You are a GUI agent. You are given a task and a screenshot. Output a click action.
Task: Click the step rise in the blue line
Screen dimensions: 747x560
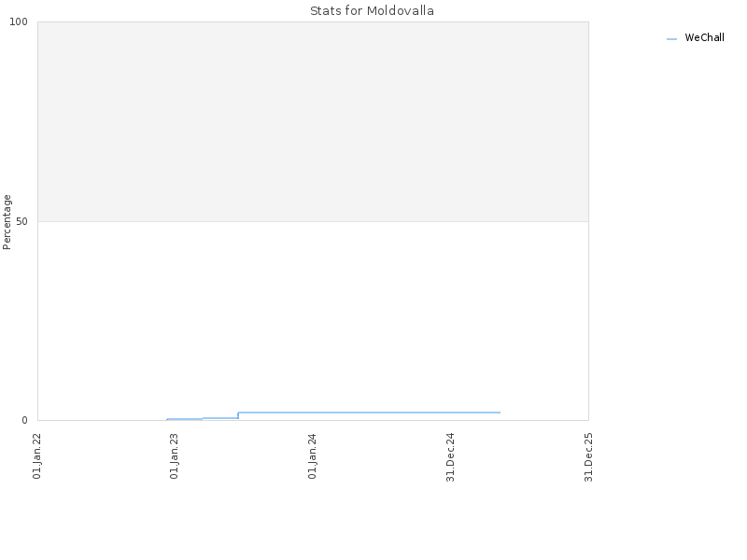238,415
